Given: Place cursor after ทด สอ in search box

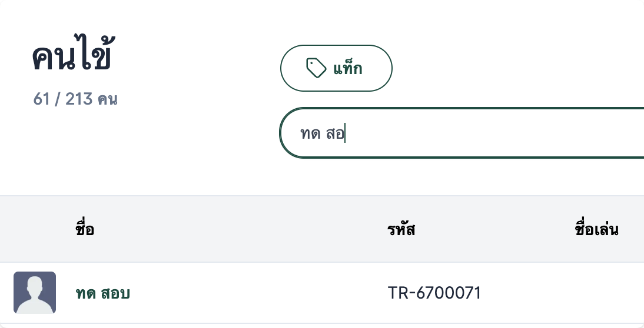Looking at the screenshot, I should (x=346, y=133).
